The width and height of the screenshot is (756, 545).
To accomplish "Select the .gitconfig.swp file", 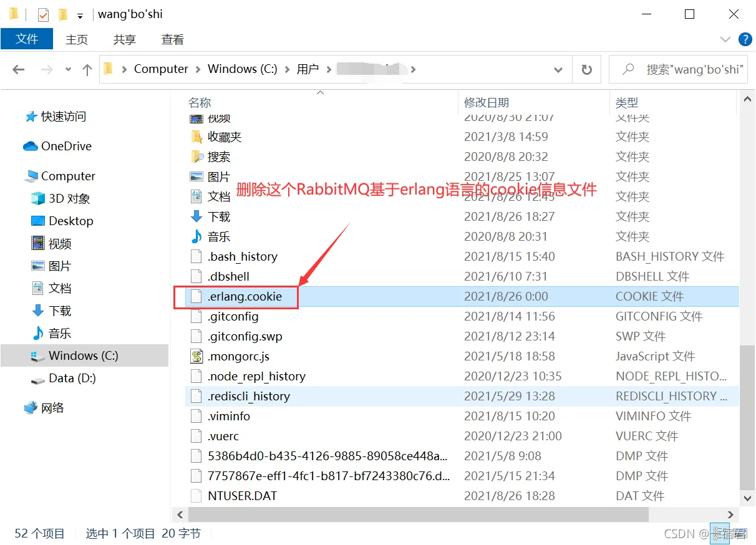I will (x=245, y=337).
